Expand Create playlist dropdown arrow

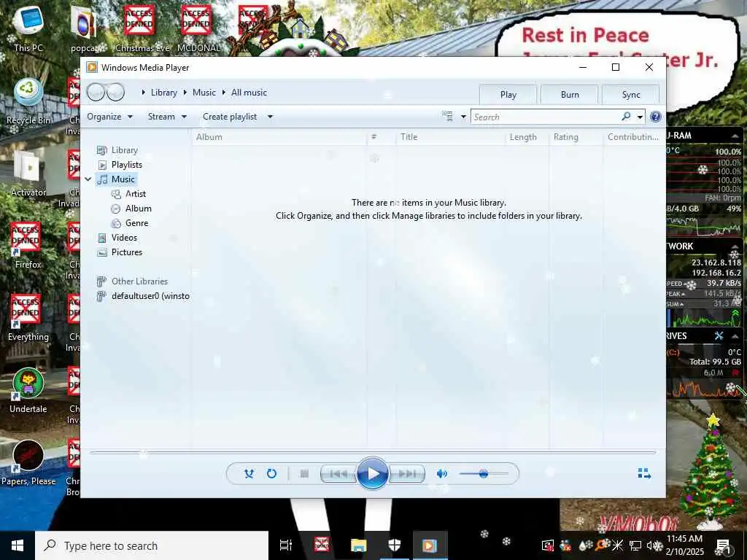point(270,117)
